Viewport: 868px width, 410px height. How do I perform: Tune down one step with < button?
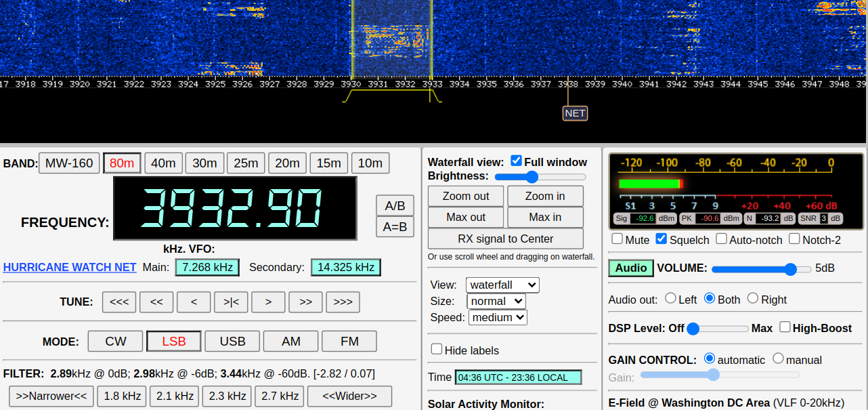coord(194,302)
